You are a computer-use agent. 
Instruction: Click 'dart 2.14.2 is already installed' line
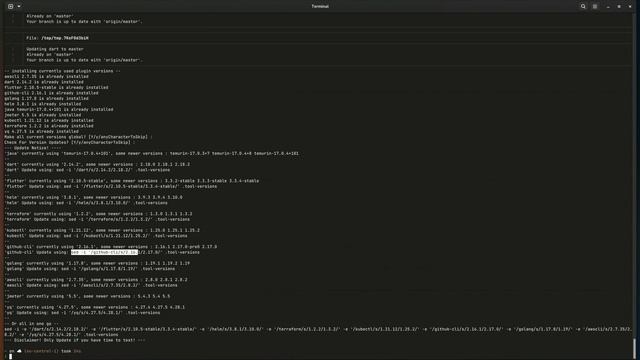pyautogui.click(x=44, y=82)
